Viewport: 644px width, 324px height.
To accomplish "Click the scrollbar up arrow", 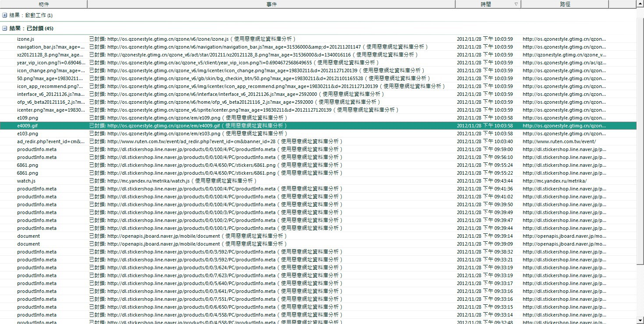I will pyautogui.click(x=640, y=4).
